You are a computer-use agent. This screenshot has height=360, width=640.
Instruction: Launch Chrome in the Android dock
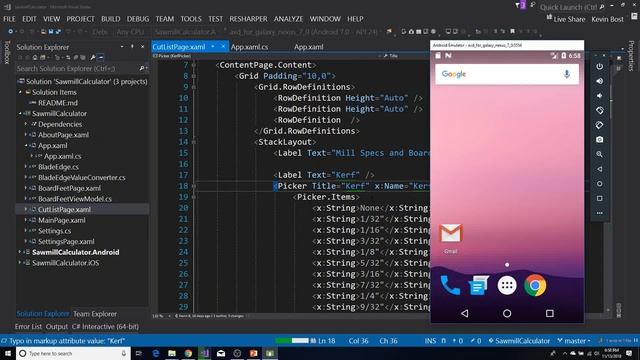click(535, 285)
